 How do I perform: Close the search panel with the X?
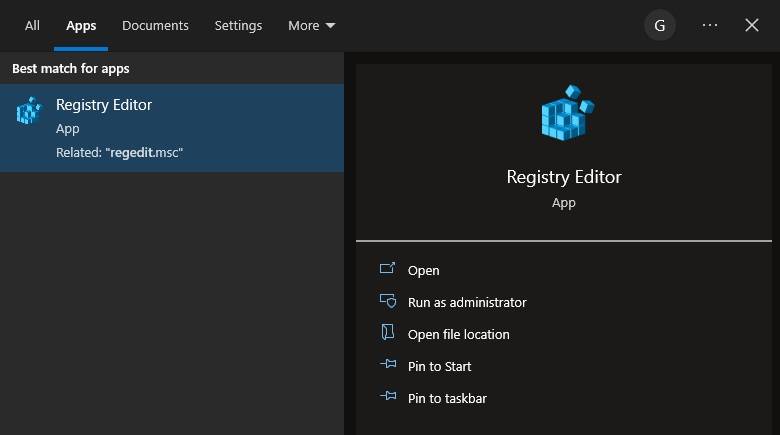tap(752, 25)
